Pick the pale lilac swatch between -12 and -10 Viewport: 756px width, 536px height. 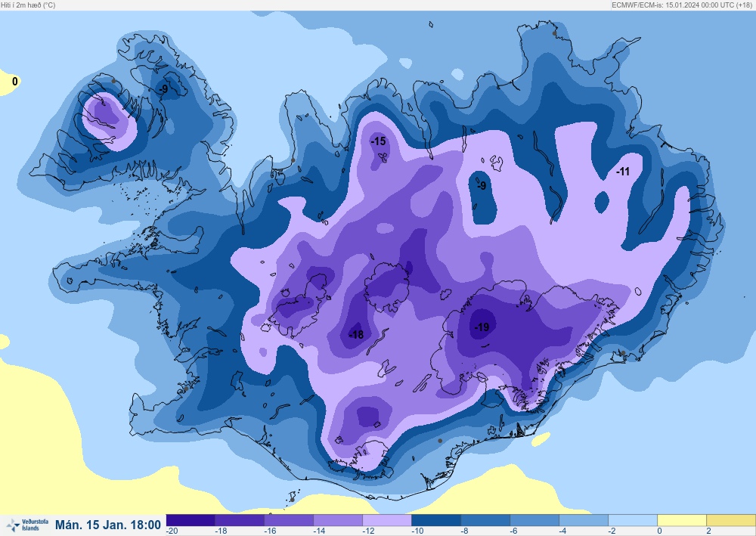[387, 520]
